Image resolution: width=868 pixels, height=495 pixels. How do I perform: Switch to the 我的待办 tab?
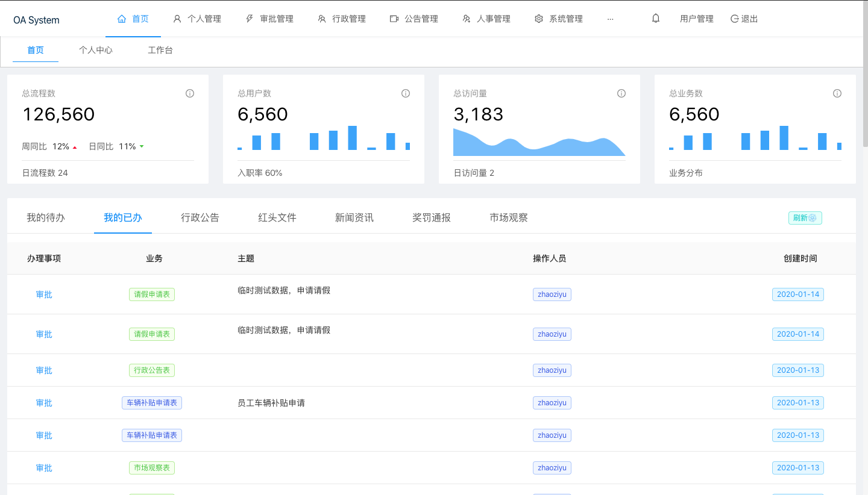46,217
